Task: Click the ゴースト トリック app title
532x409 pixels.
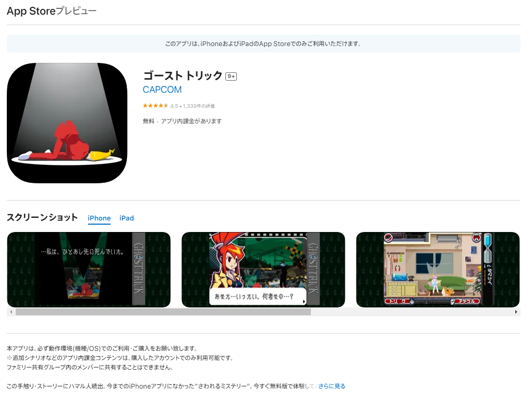Action: coord(183,75)
